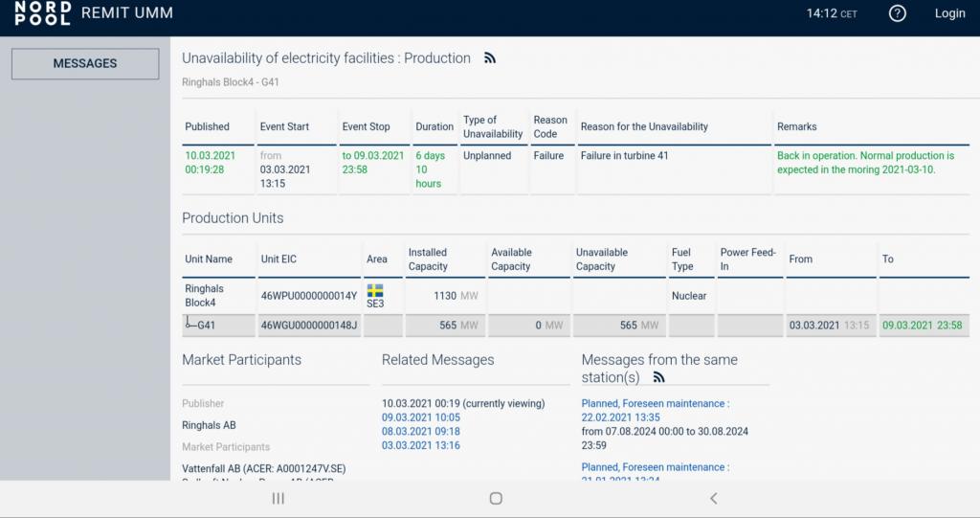Viewport: 980px width, 518px height.
Task: Tap the Android home button icon
Action: (496, 498)
